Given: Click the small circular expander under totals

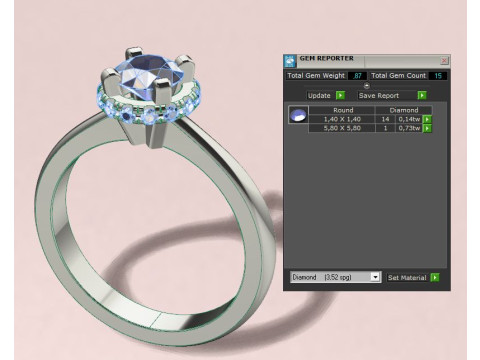Looking at the screenshot, I should [x=367, y=86].
